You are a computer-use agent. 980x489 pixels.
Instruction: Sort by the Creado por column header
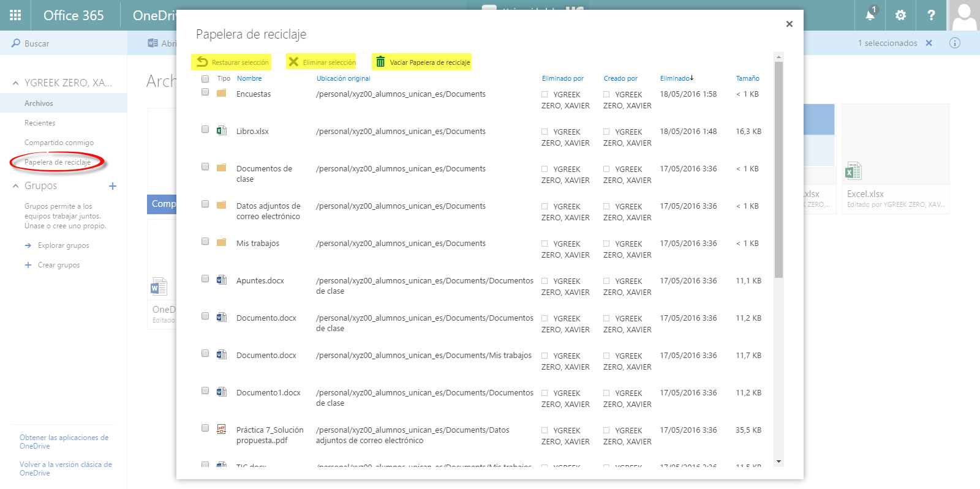[620, 78]
